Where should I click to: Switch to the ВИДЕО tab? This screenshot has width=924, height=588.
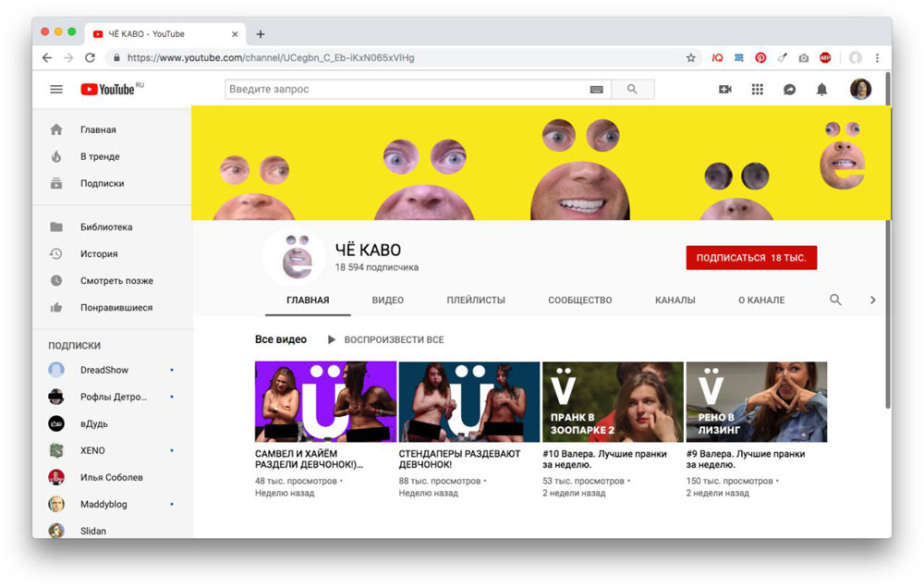(x=388, y=300)
